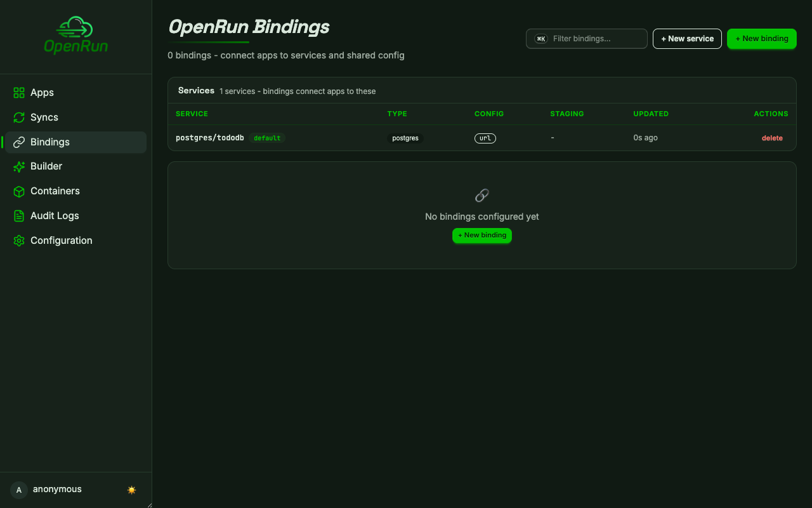The image size is (812, 508).
Task: Click the OpenRun Bindings page title
Action: [x=249, y=27]
